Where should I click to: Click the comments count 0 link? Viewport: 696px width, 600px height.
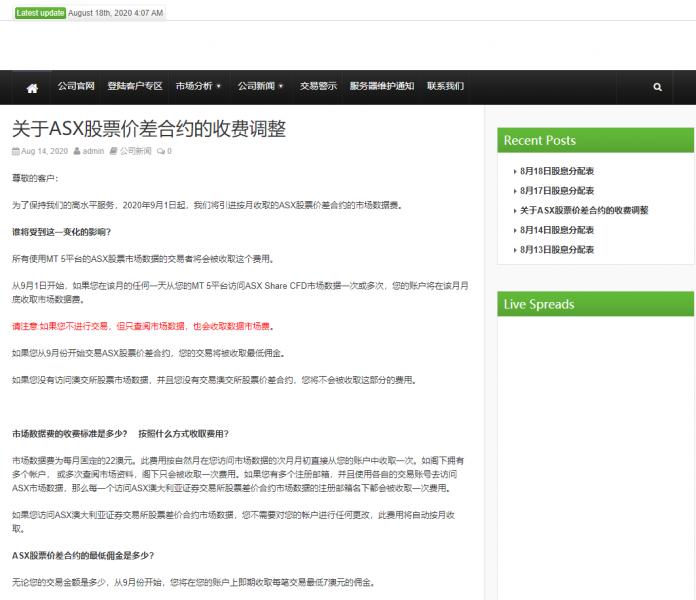(164, 151)
